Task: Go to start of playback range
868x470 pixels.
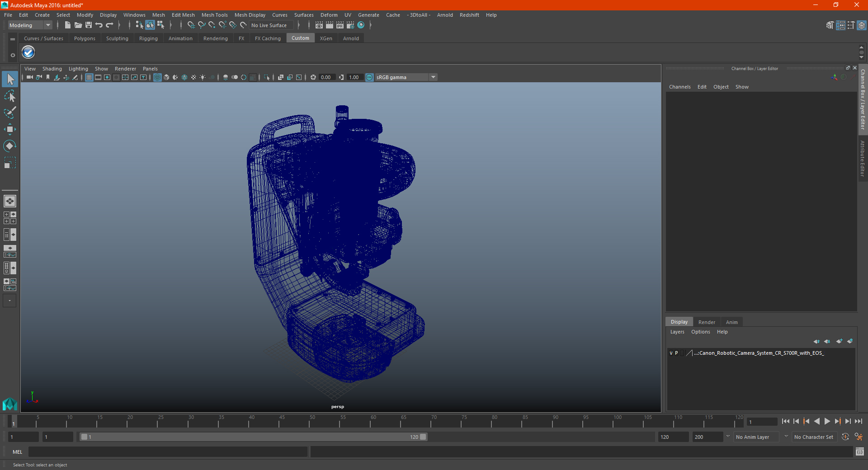Action: pyautogui.click(x=786, y=421)
